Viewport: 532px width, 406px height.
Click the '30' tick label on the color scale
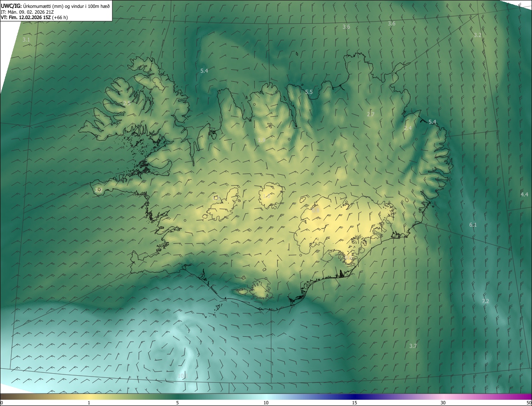[x=443, y=403]
